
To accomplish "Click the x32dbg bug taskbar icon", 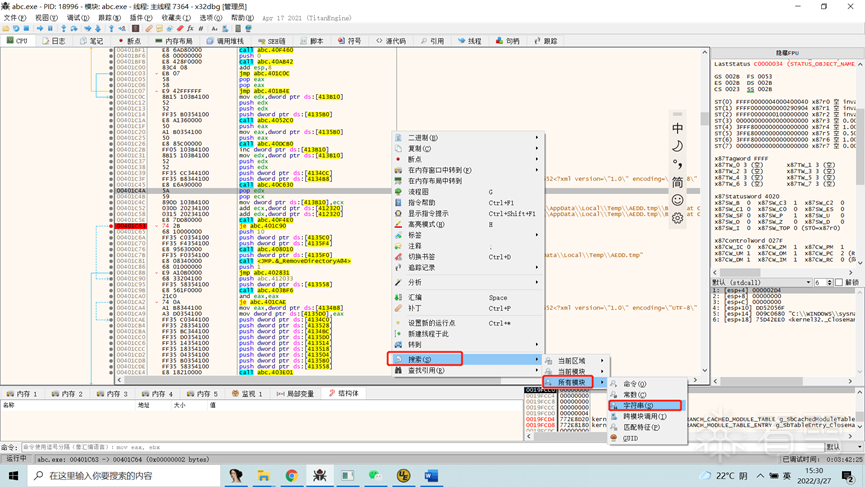I will point(319,475).
